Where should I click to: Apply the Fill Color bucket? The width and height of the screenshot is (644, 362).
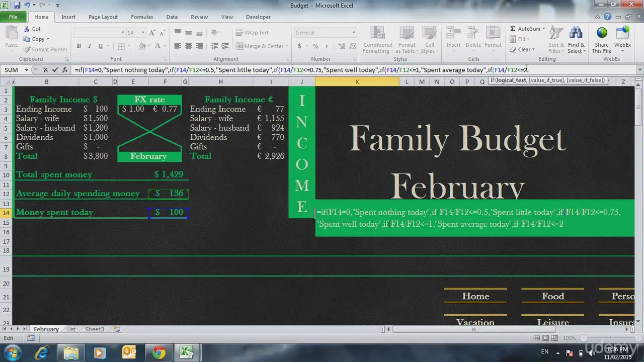[142, 46]
